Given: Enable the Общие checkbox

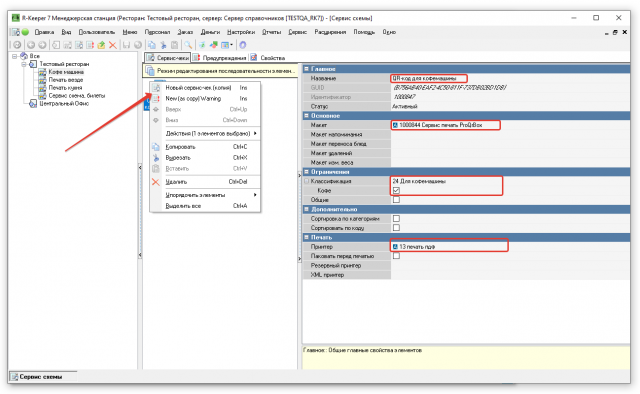Looking at the screenshot, I should coord(396,200).
